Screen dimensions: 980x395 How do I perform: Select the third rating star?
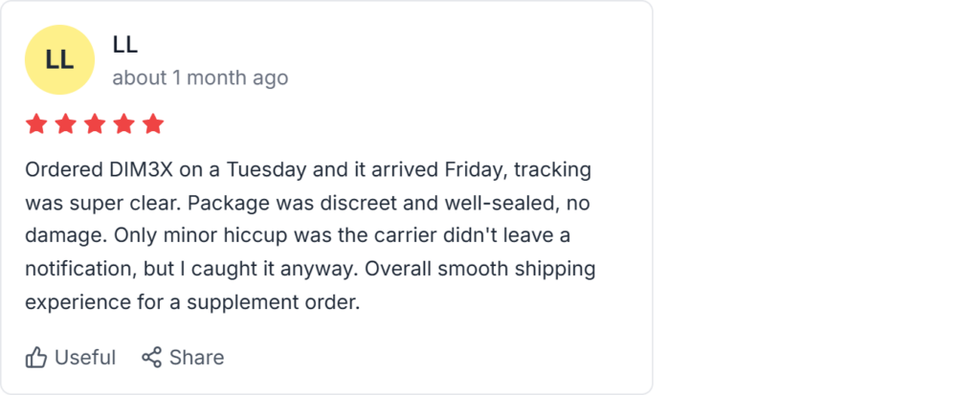[x=95, y=124]
